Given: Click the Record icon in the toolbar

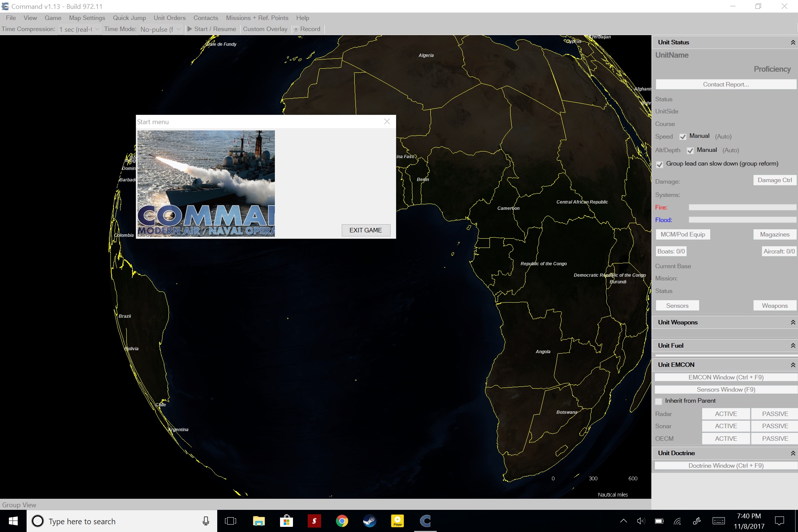Looking at the screenshot, I should [296, 29].
